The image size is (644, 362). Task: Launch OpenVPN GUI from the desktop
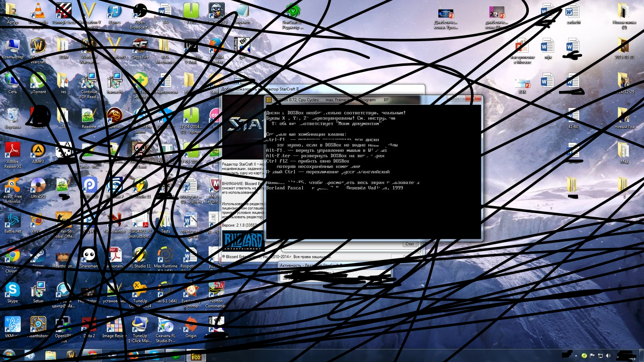tap(63, 330)
